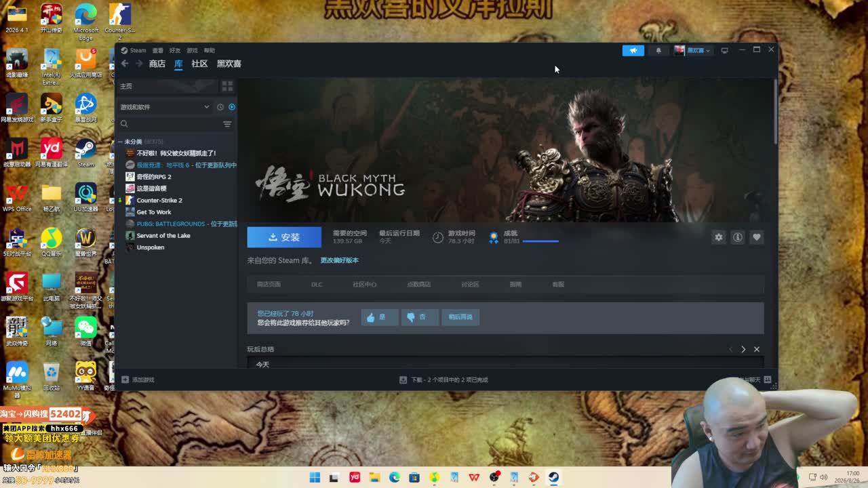
Task: Open the 帮助 (Help) menu
Action: coord(210,50)
